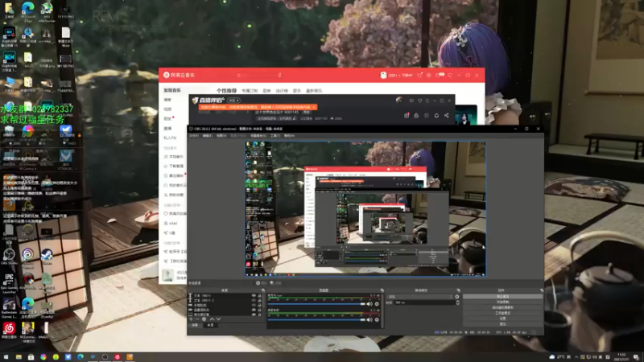This screenshot has width=644, height=362.
Task: Open the 工具(T) menu in OBS
Action: (x=275, y=136)
